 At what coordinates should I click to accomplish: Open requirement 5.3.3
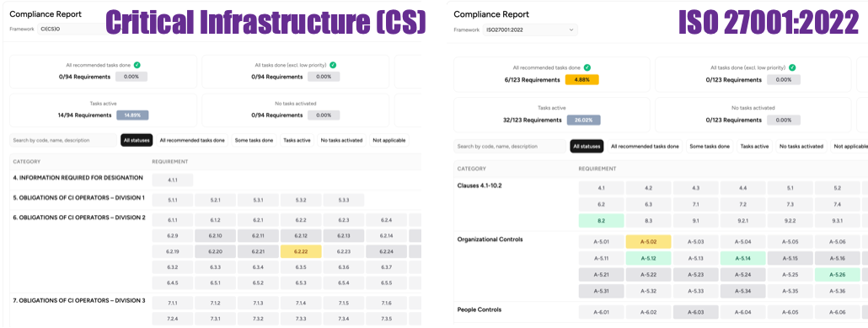coord(344,200)
